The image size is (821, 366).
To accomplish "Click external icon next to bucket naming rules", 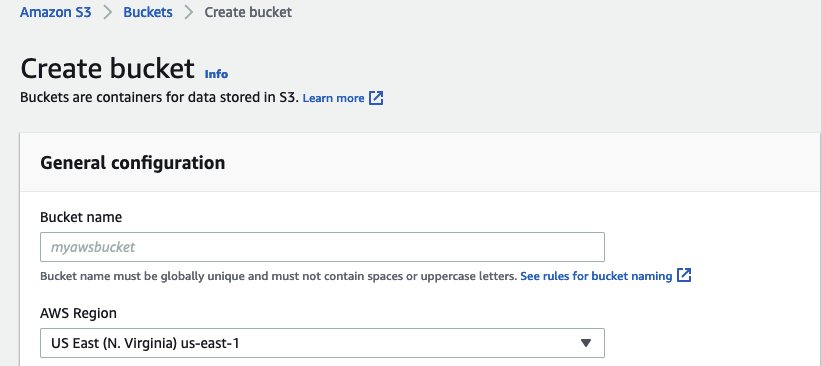I will [684, 275].
